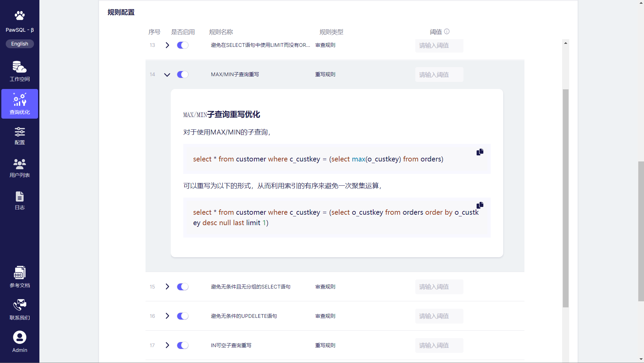
Task: Copy the original max subquery SQL example
Action: pos(480,152)
